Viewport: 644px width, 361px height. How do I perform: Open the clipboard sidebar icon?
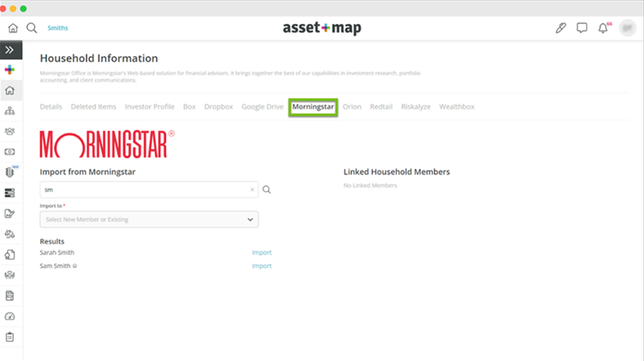10,337
